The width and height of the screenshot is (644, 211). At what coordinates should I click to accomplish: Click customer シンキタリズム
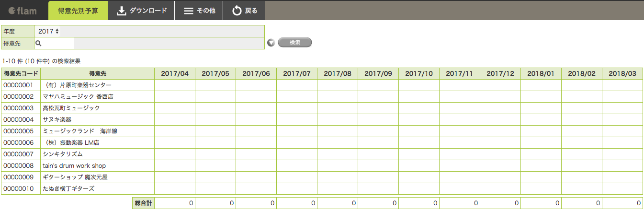(x=63, y=154)
